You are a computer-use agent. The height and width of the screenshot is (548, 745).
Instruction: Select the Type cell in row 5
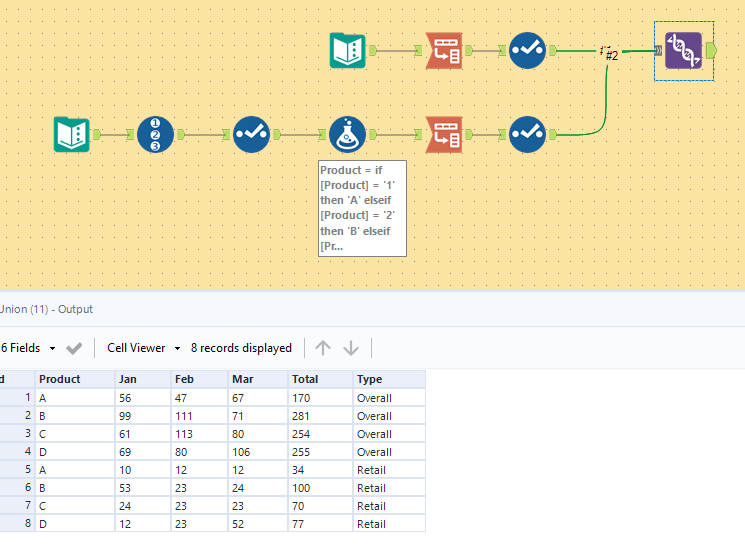coord(389,470)
